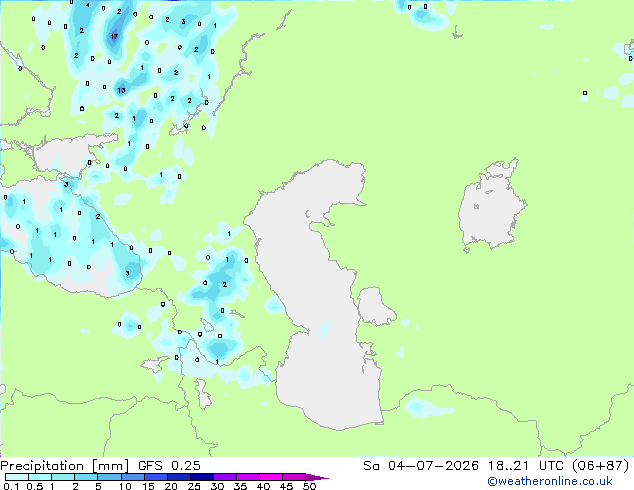Click the '50' legend scale label
This screenshot has height=490, width=634.
pos(309,486)
